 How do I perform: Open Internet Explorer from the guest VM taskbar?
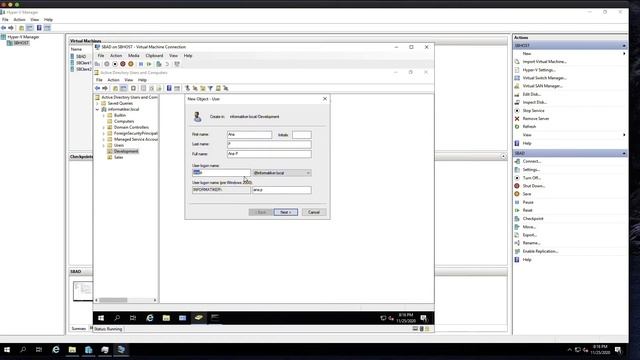point(150,318)
